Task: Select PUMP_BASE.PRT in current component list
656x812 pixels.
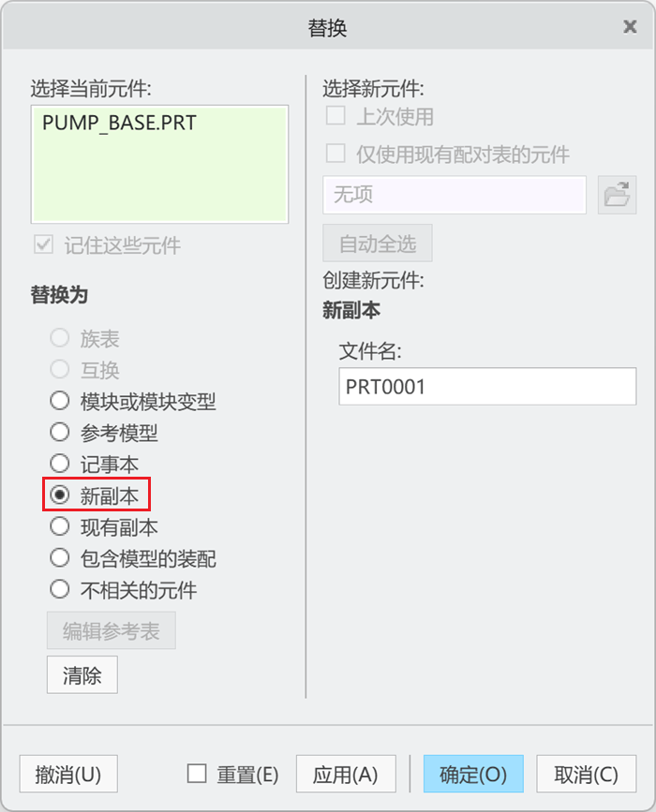Action: (x=119, y=123)
